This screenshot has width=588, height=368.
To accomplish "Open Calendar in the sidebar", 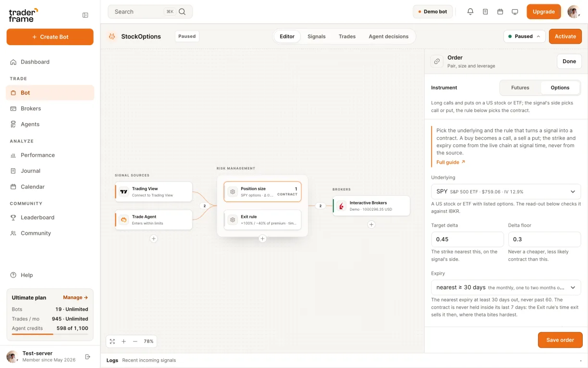I will pos(50,187).
